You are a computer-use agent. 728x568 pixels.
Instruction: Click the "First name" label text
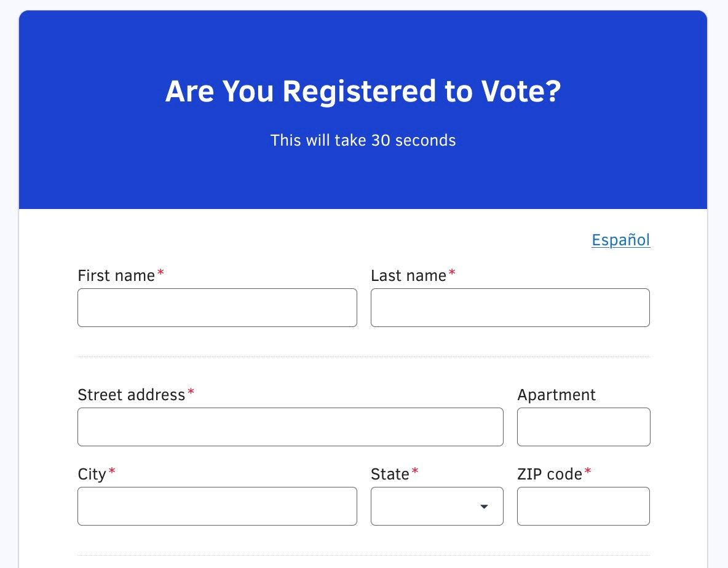(x=116, y=276)
